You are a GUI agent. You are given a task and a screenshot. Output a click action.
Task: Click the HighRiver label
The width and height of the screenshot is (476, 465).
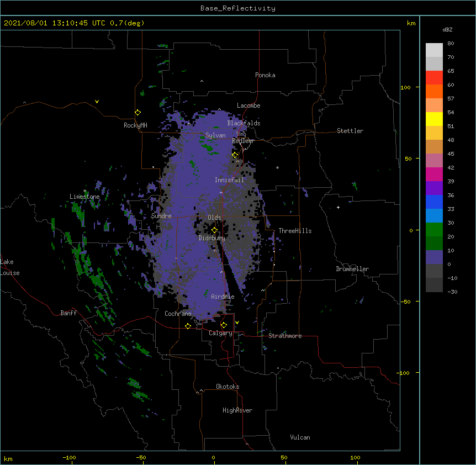pyautogui.click(x=237, y=410)
